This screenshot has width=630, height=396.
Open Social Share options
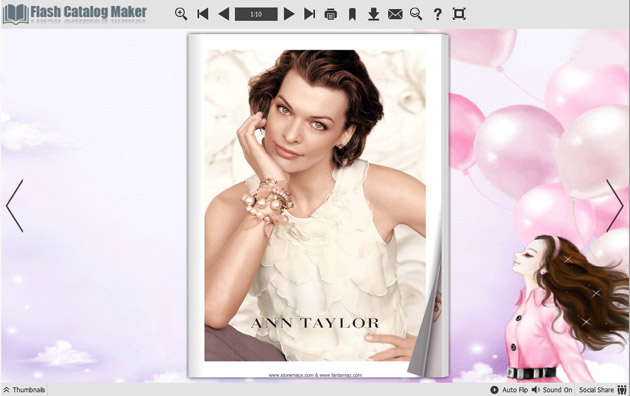pos(603,390)
